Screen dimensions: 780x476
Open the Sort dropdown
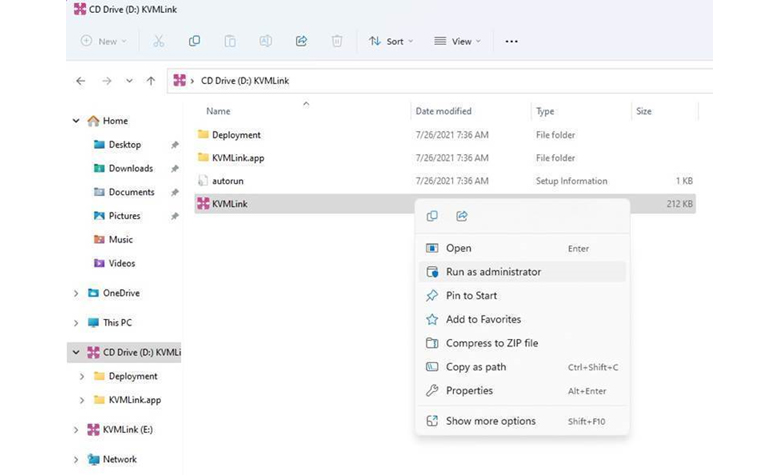(x=391, y=41)
